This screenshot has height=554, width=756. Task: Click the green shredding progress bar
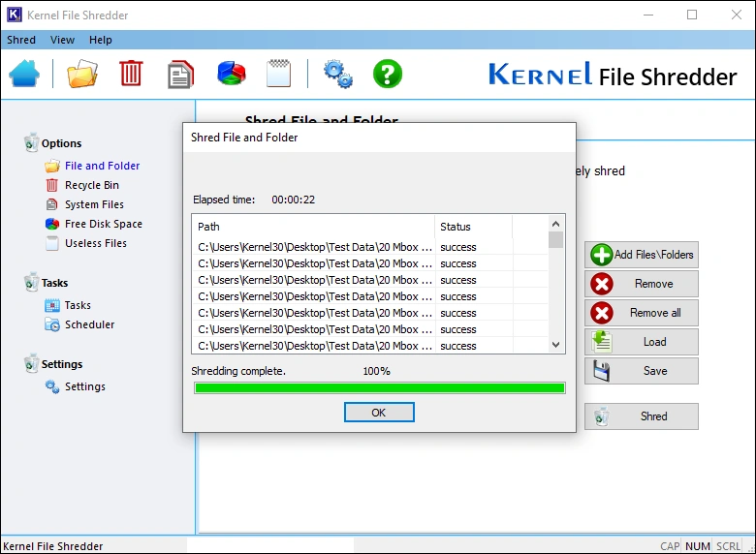pos(379,388)
